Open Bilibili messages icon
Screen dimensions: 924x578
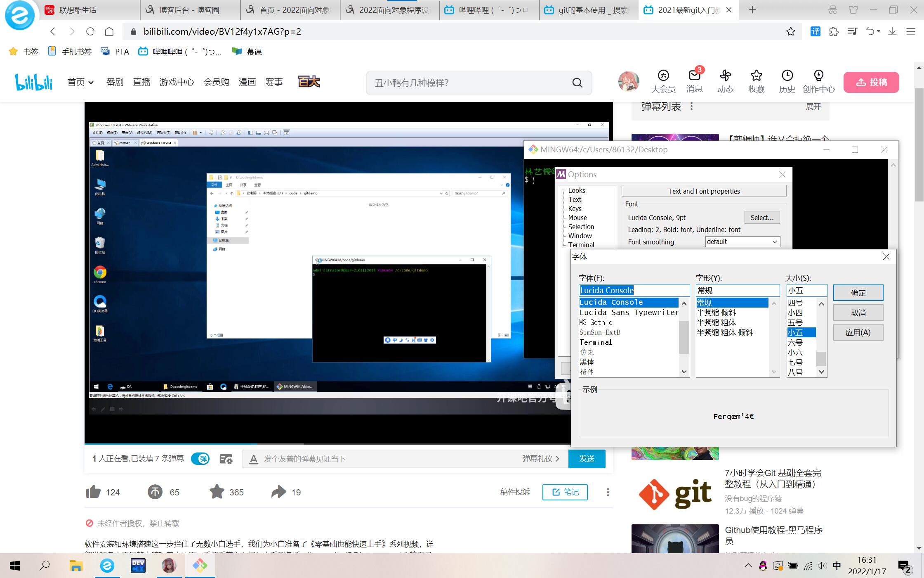(x=694, y=76)
